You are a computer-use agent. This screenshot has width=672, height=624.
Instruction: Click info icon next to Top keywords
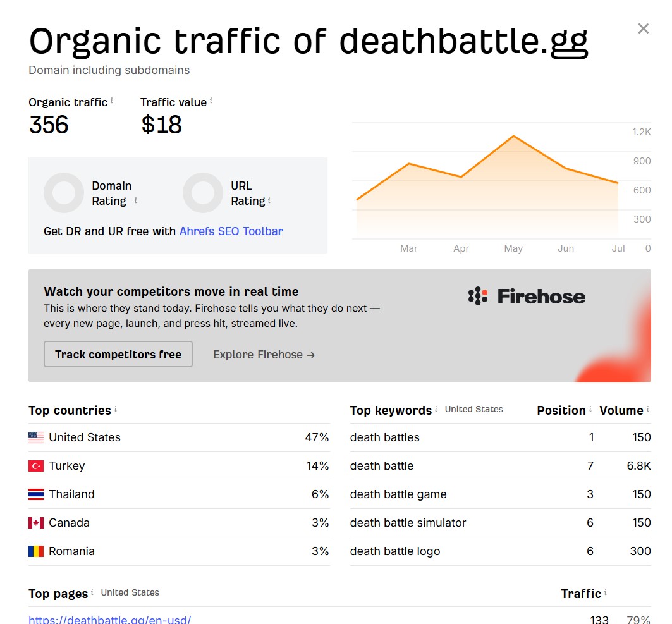pos(436,409)
